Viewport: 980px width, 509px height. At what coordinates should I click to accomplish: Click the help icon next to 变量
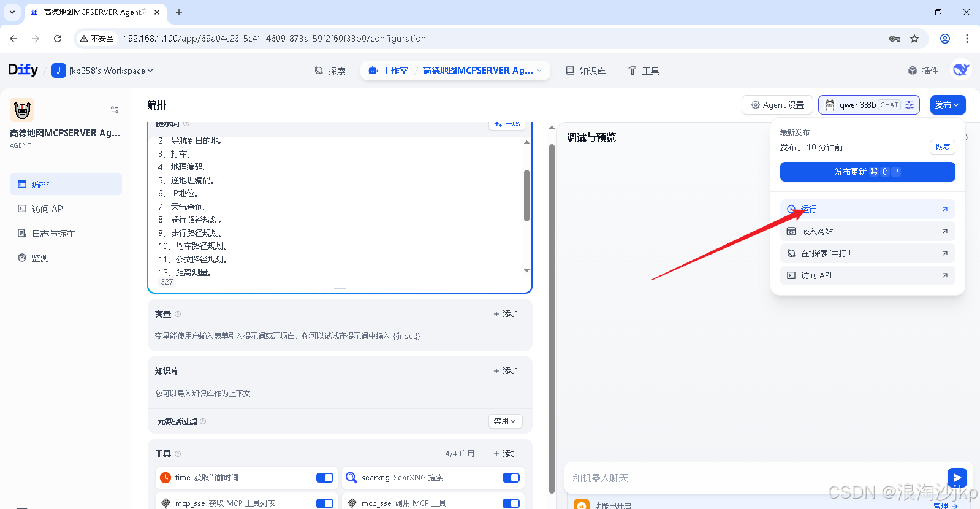[178, 314]
